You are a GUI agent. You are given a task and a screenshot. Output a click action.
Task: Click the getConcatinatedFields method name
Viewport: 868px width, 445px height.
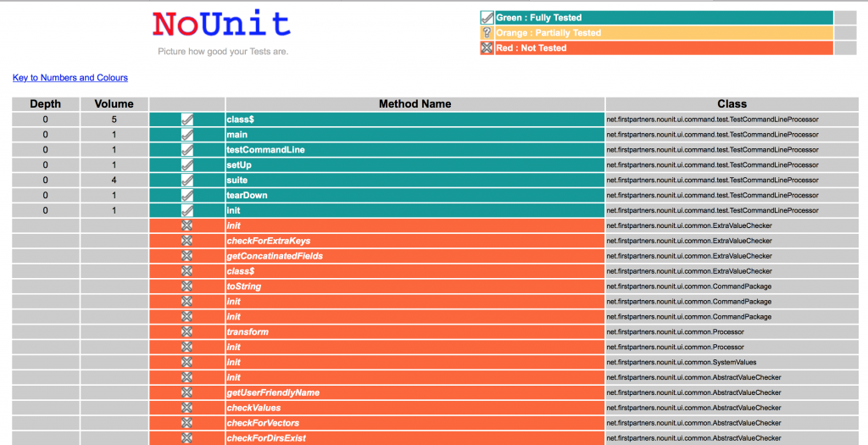pos(275,256)
